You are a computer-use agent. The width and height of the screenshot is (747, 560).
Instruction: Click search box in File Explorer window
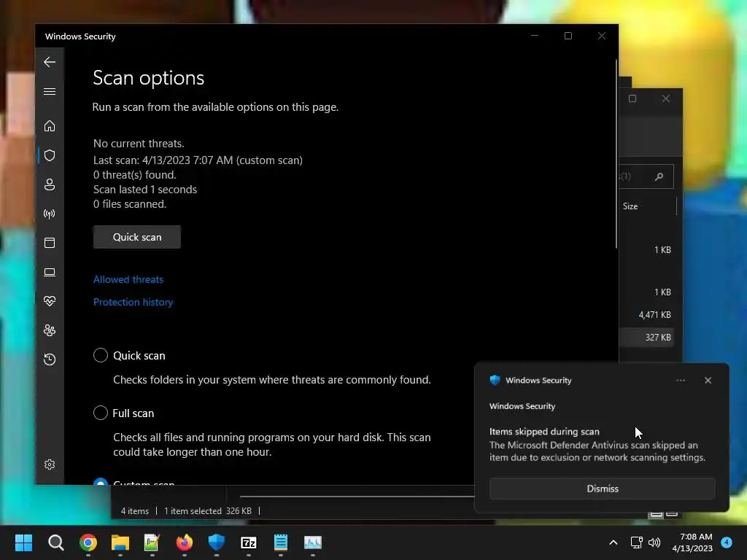click(x=646, y=176)
